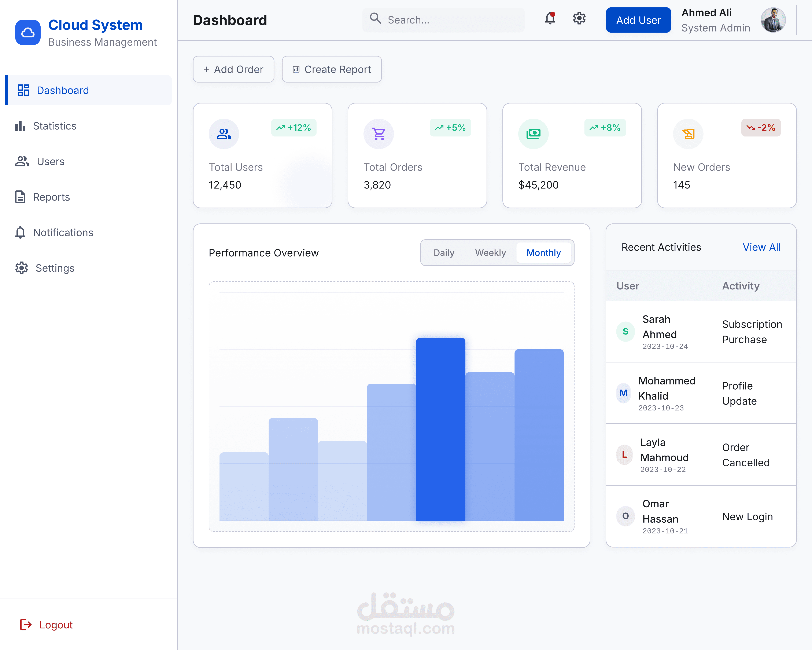Click the +8% growth badge
812x650 pixels.
[605, 128]
